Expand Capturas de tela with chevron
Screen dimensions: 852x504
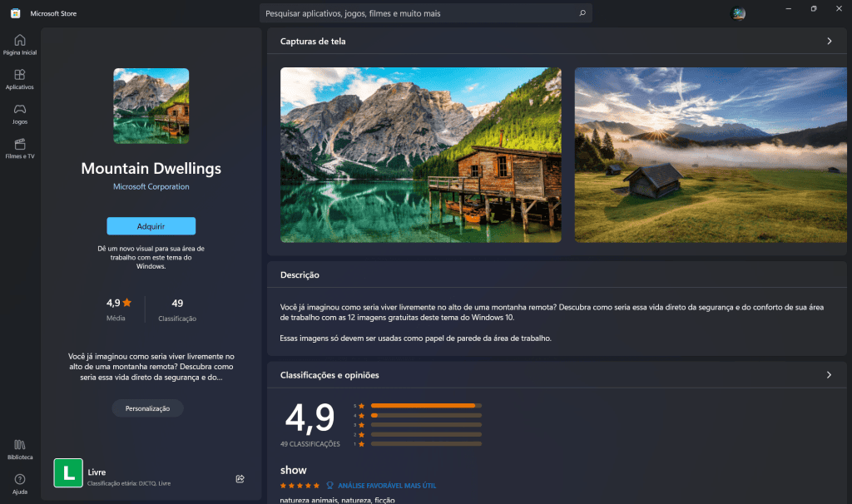[x=830, y=41]
